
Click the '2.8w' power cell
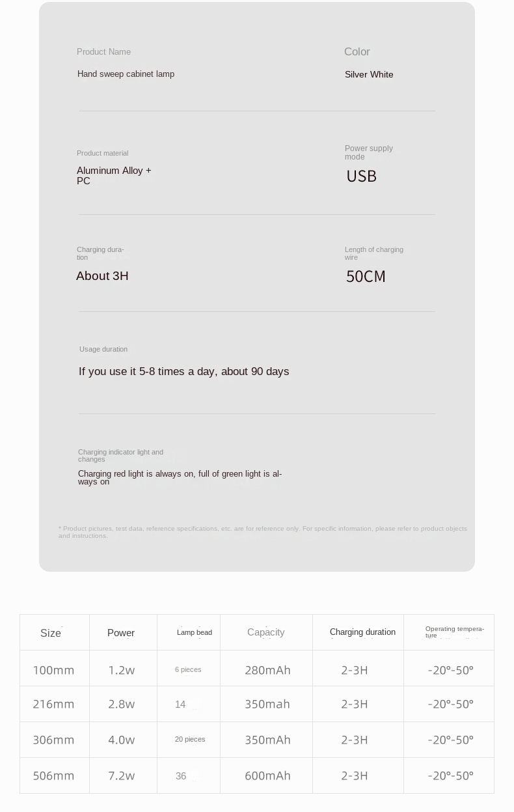pos(122,705)
